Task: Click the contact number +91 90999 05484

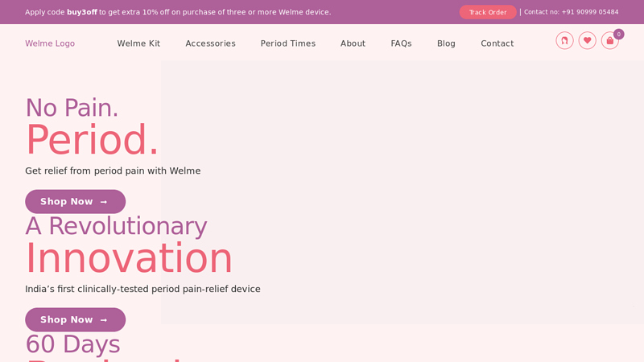Action: coord(590,12)
